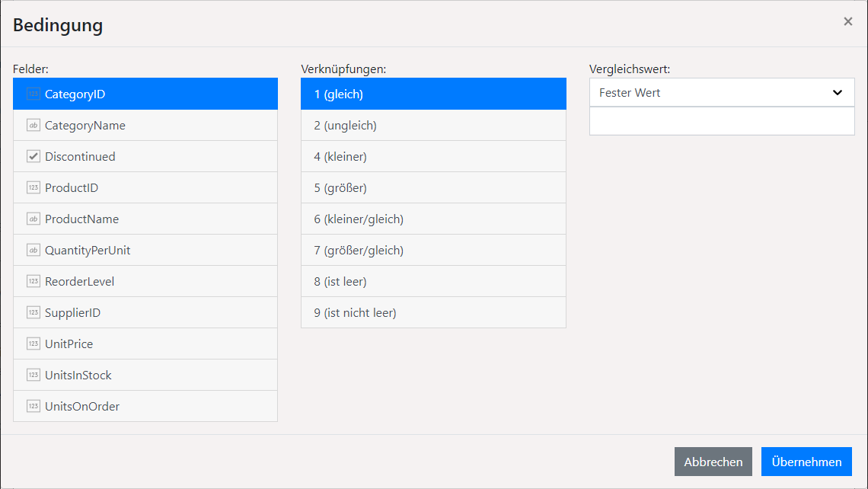Confirm with the Übernehmen button
This screenshot has height=489, width=868.
click(806, 462)
